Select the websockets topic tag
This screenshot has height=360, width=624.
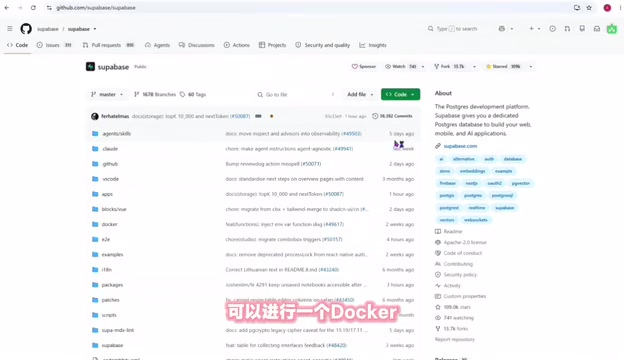(476, 220)
